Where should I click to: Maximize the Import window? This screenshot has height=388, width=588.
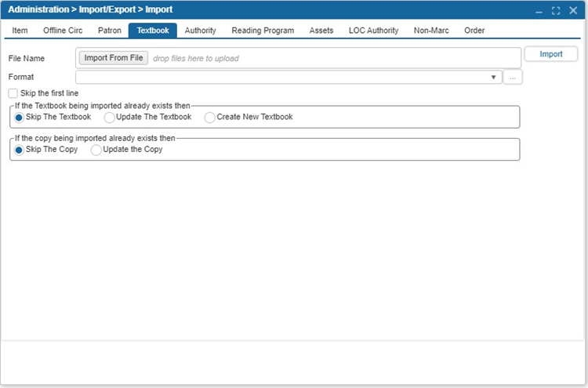click(556, 10)
